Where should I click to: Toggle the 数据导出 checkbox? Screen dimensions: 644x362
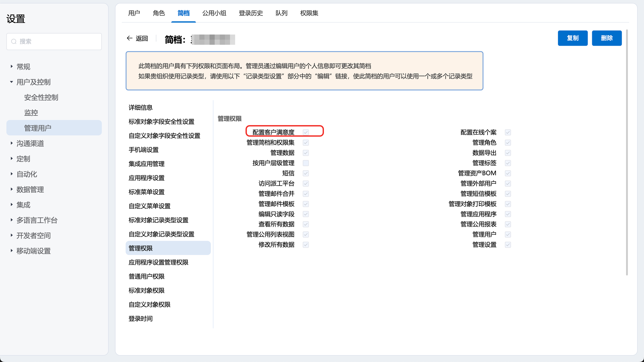[508, 153]
